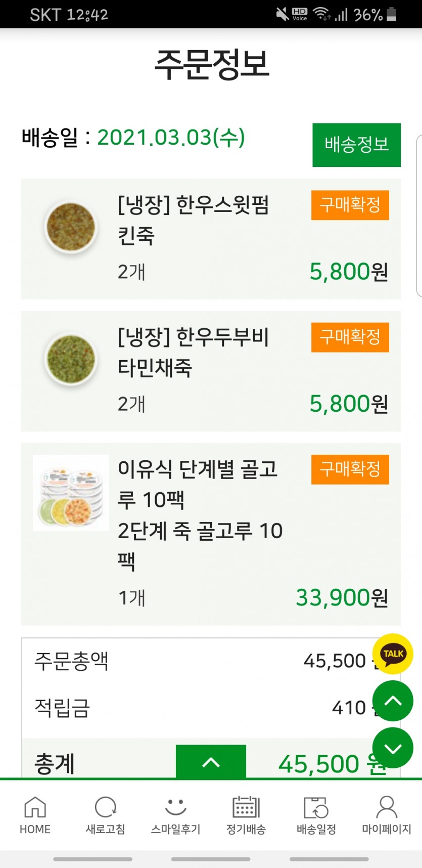This screenshot has height=868, width=422.
Task: Tap 구매확정 for 한우두부비타민채죽
Action: [x=350, y=337]
